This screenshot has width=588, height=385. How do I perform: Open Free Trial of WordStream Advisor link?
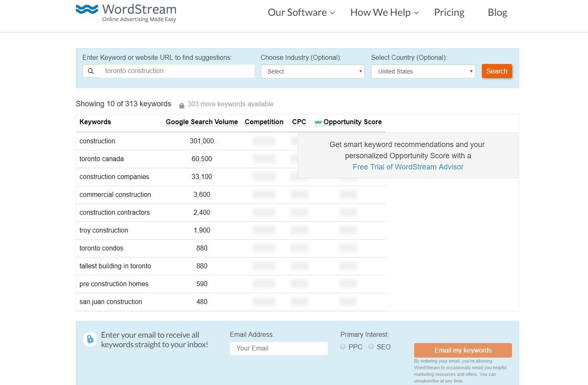tap(408, 167)
